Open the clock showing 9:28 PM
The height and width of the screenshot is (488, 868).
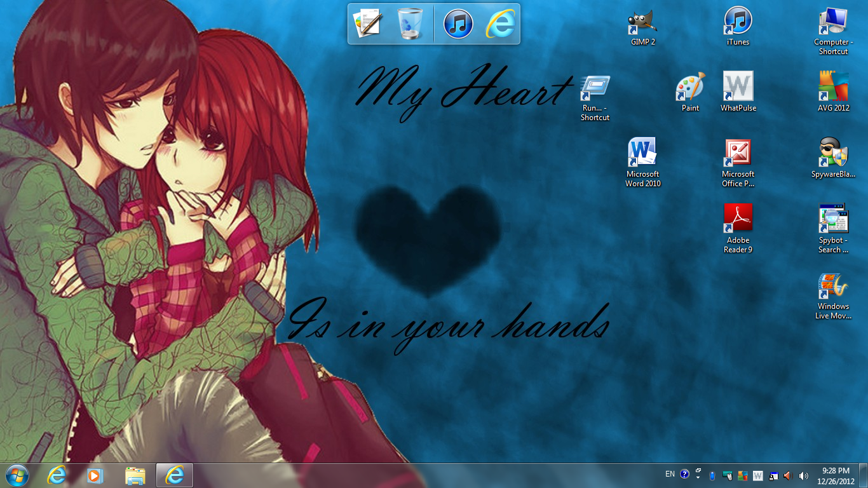pyautogui.click(x=836, y=475)
